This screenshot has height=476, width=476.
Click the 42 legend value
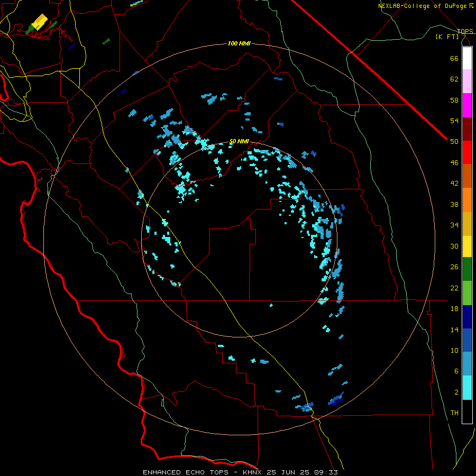454,184
